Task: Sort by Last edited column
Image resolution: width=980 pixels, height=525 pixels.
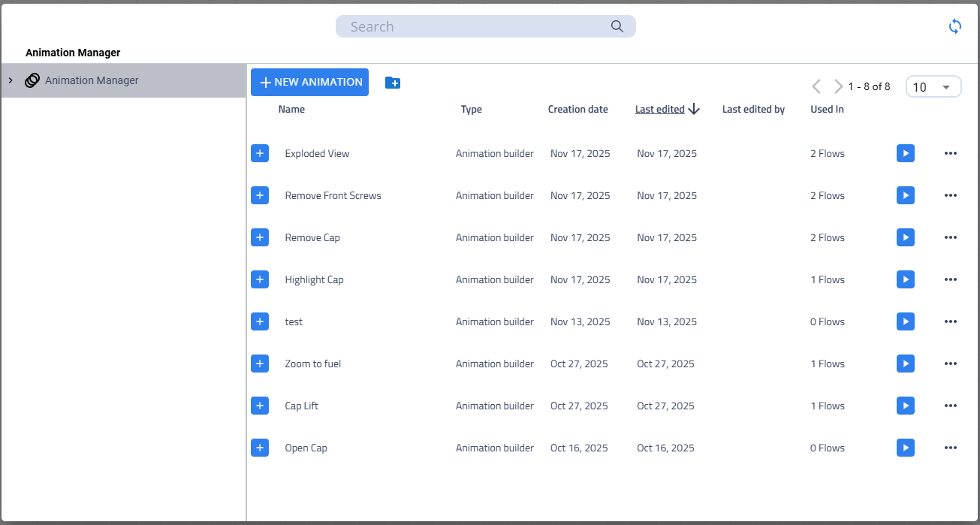Action: click(x=660, y=109)
